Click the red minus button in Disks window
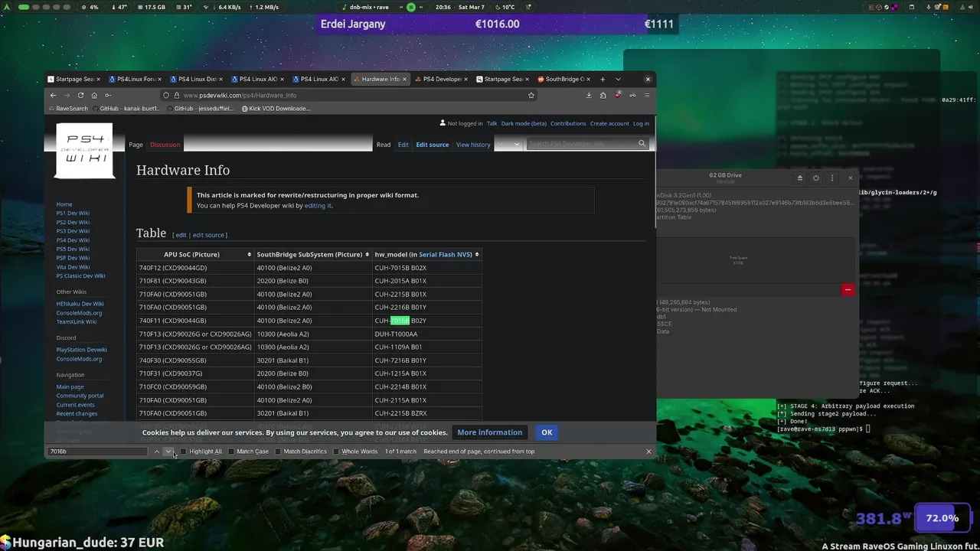980x551 pixels. click(848, 289)
